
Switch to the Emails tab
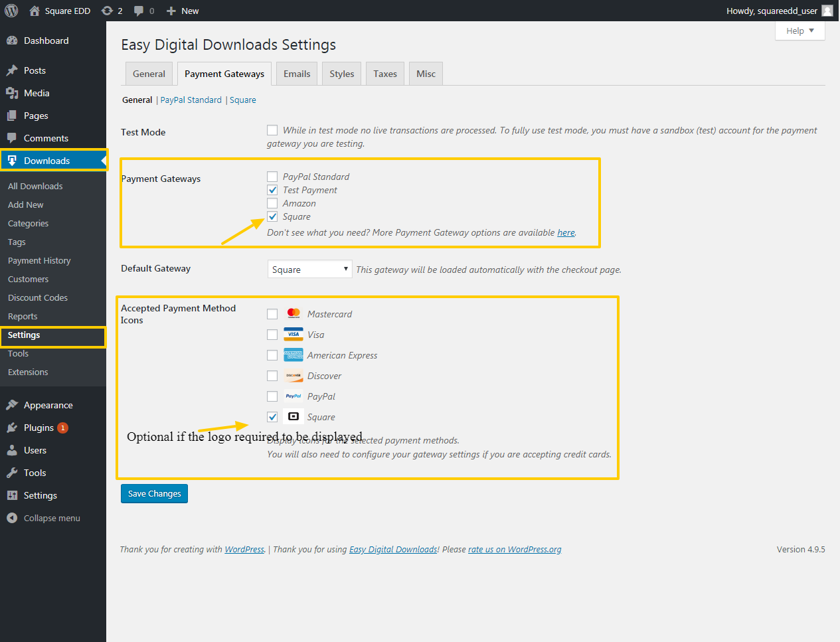[x=297, y=74]
